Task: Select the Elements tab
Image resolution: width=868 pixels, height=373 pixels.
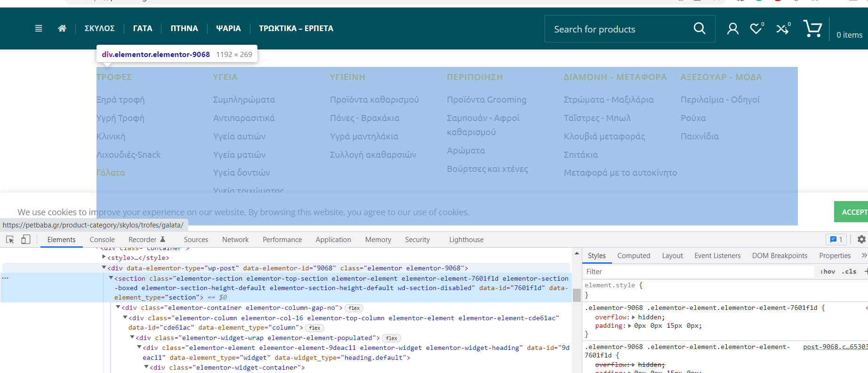Action: [x=61, y=239]
